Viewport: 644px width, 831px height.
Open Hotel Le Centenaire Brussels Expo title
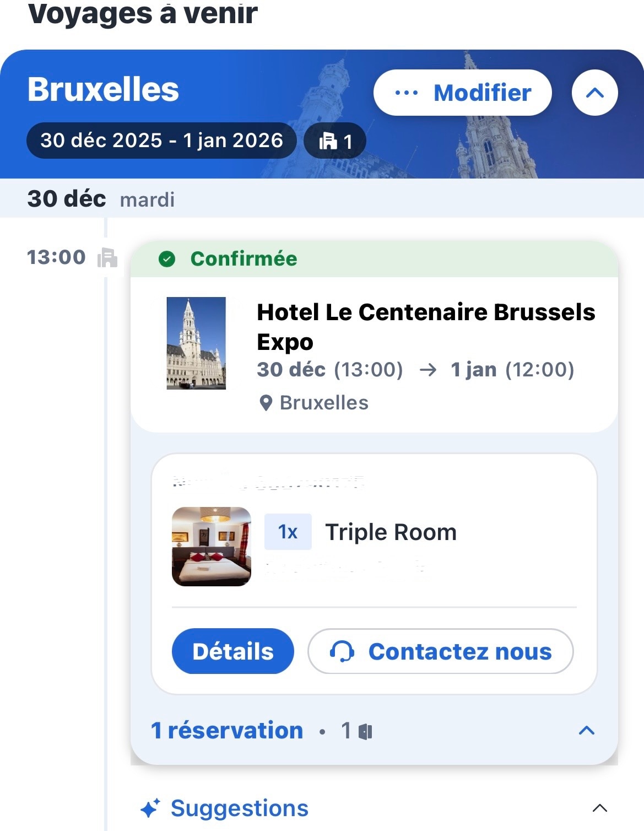pyautogui.click(x=425, y=326)
